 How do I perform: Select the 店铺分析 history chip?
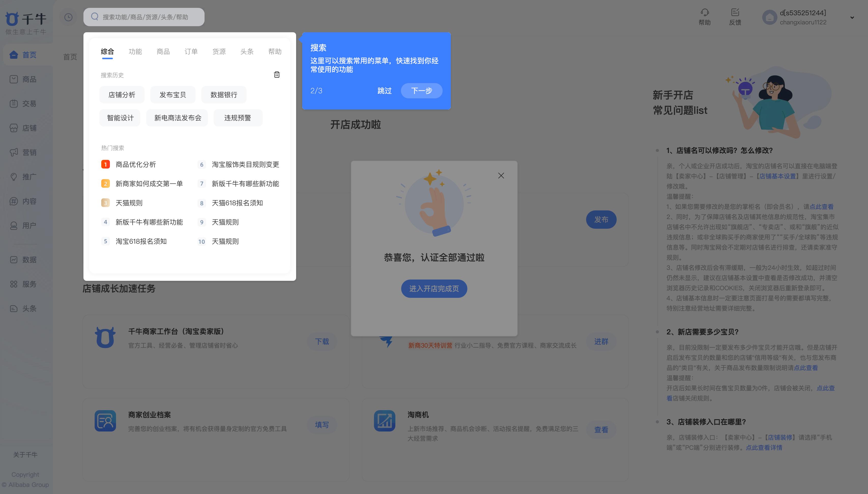(x=122, y=95)
